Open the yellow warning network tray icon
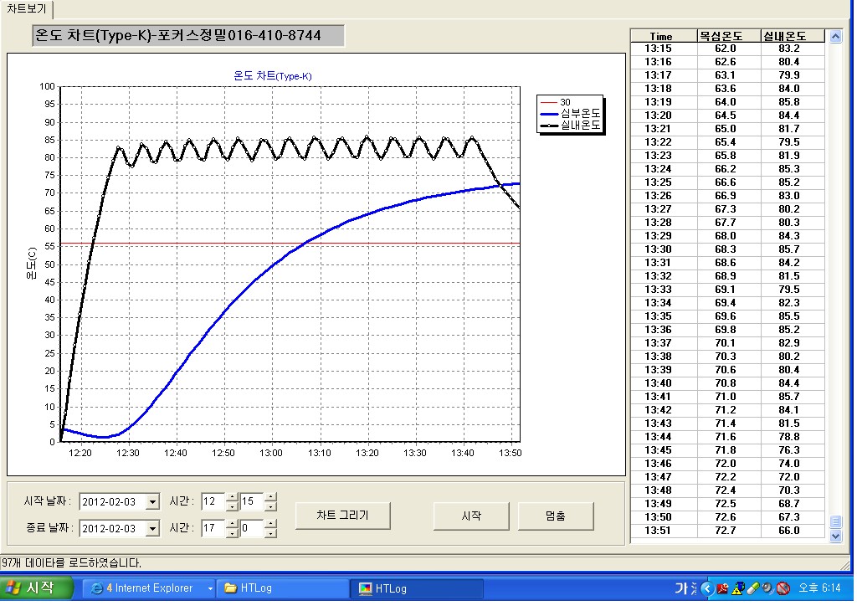 (x=738, y=588)
